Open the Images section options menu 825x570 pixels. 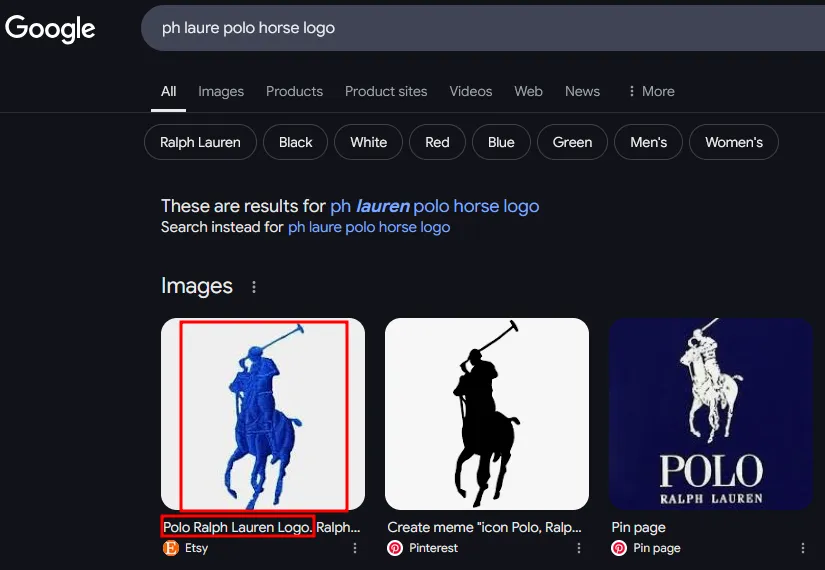(254, 287)
